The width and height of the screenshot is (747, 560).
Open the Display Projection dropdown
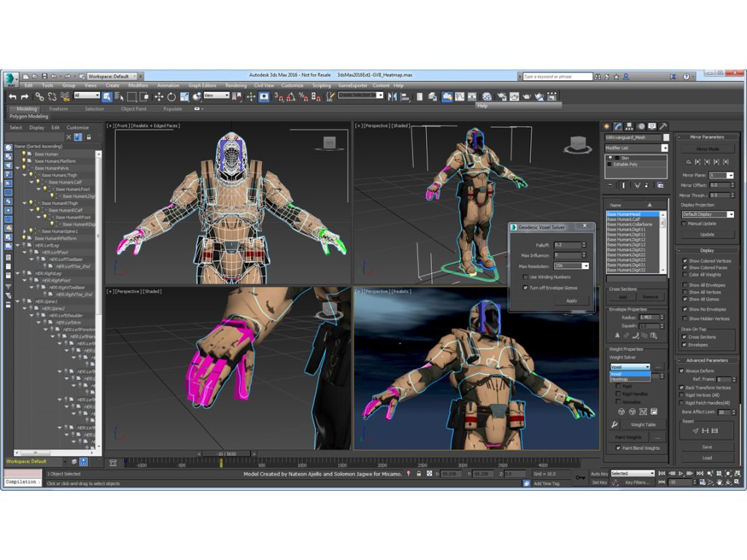pyautogui.click(x=708, y=214)
